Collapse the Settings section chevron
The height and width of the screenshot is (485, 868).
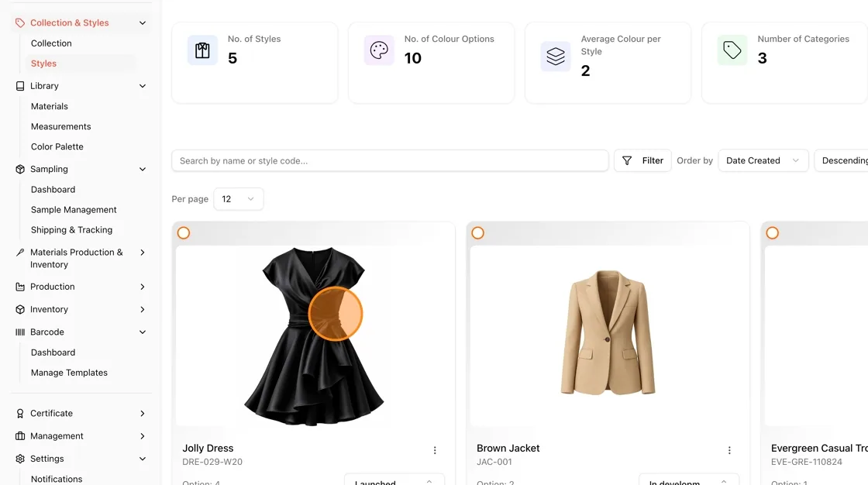point(143,459)
